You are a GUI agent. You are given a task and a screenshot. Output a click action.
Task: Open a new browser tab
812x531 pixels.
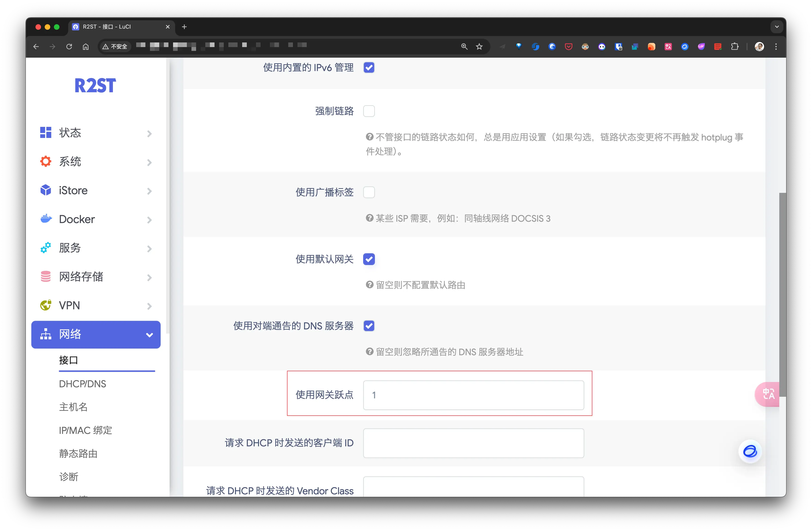click(x=184, y=27)
